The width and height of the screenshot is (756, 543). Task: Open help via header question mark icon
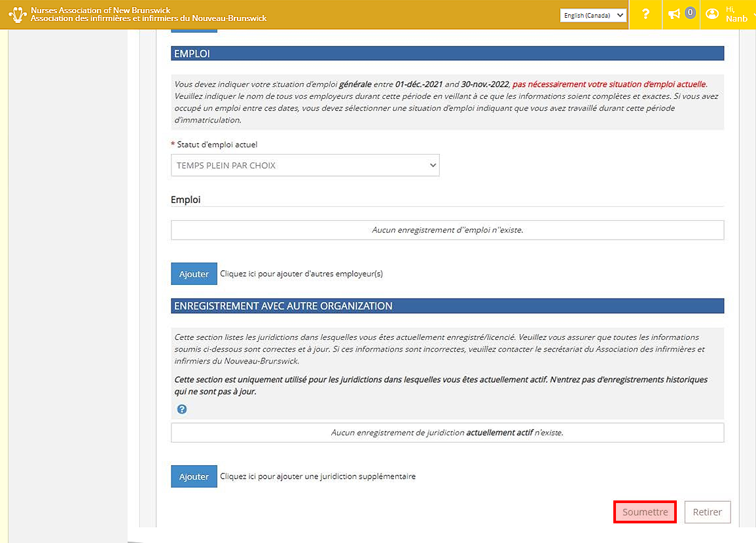645,14
